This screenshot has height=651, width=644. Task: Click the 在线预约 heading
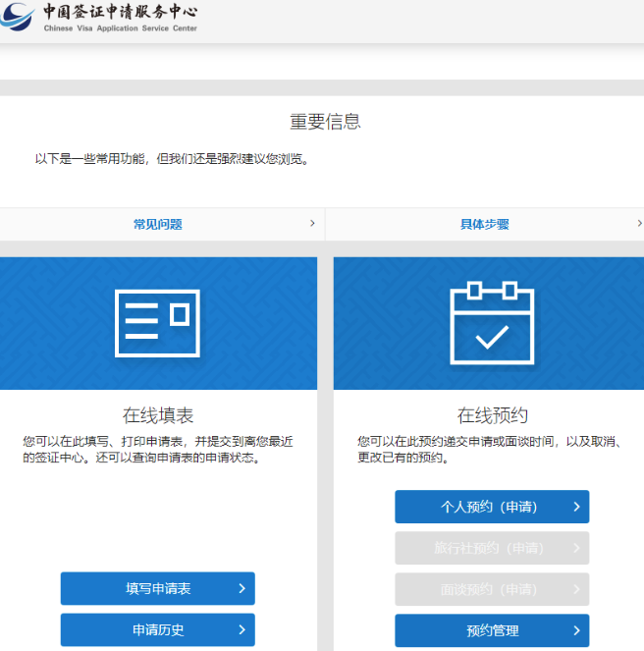492,415
